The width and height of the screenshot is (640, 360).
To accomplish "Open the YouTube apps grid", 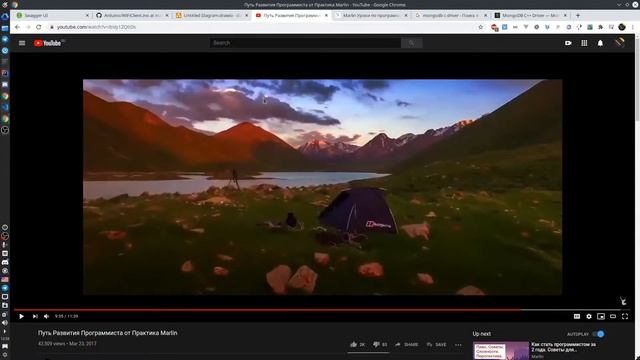I will point(584,43).
